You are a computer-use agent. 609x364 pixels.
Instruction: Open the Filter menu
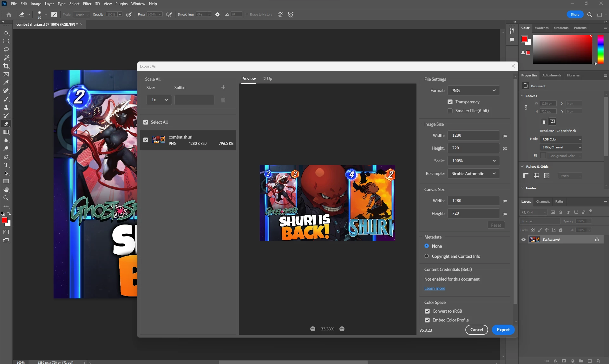(x=87, y=4)
